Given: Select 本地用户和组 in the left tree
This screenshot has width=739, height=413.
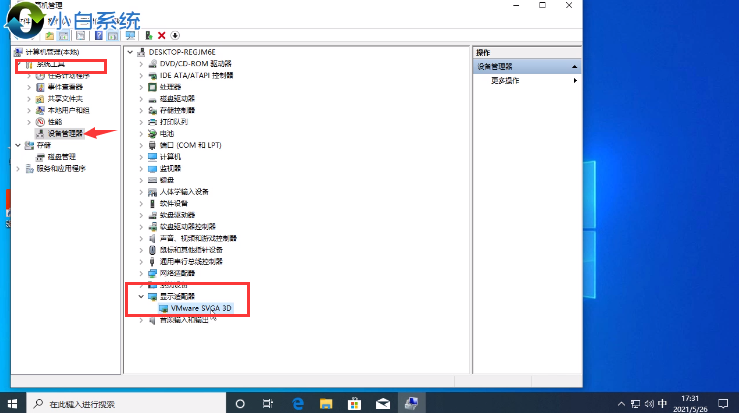Looking at the screenshot, I should tap(68, 110).
